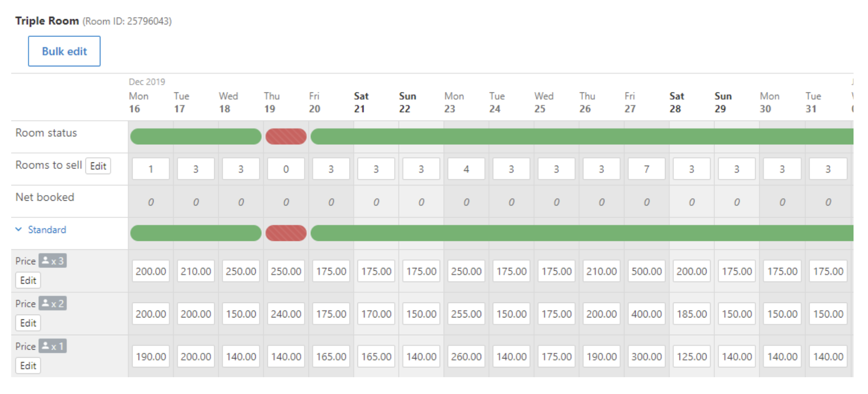Toggle the red closed room status on Thu 19
Image resolution: width=868 pixels, height=394 pixels.
click(286, 136)
